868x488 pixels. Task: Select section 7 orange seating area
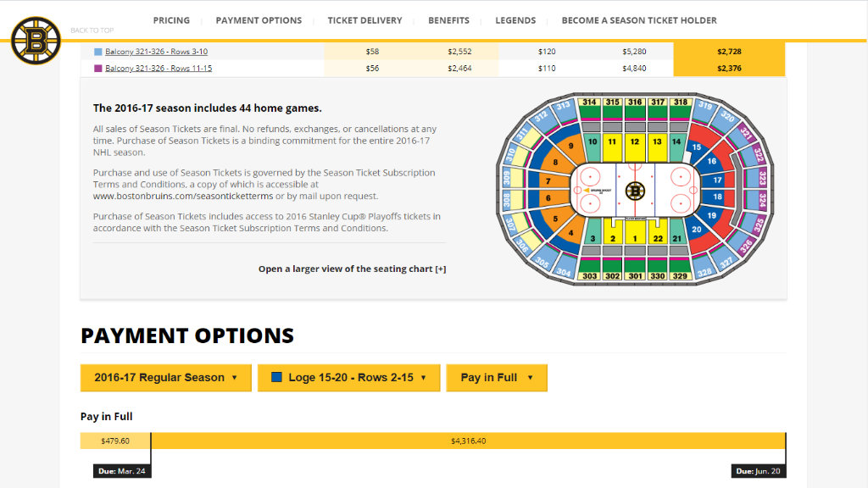[548, 181]
